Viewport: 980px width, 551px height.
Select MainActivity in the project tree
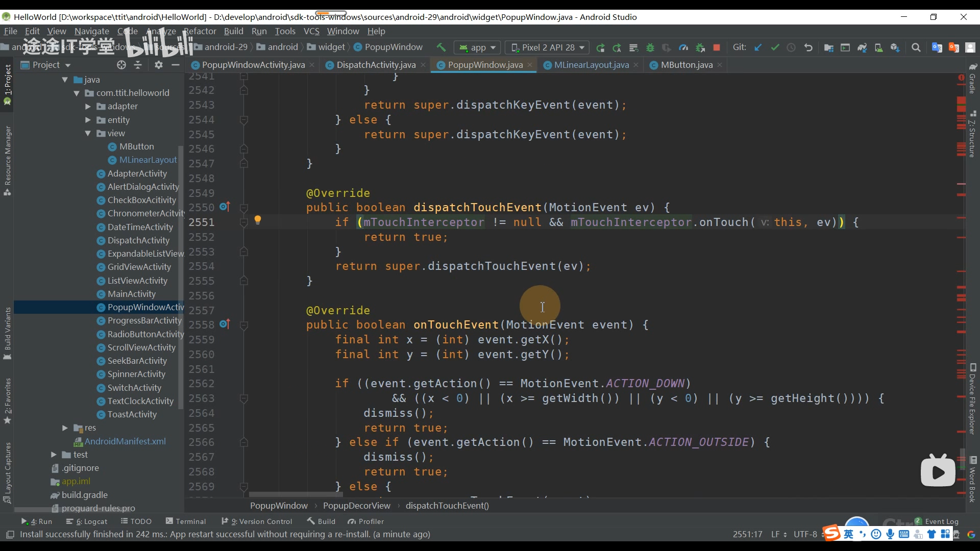131,294
